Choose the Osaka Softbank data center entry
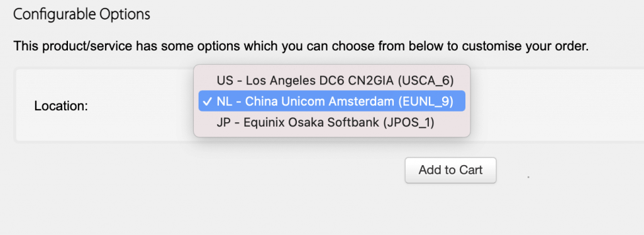The height and width of the screenshot is (235, 644). pyautogui.click(x=332, y=122)
